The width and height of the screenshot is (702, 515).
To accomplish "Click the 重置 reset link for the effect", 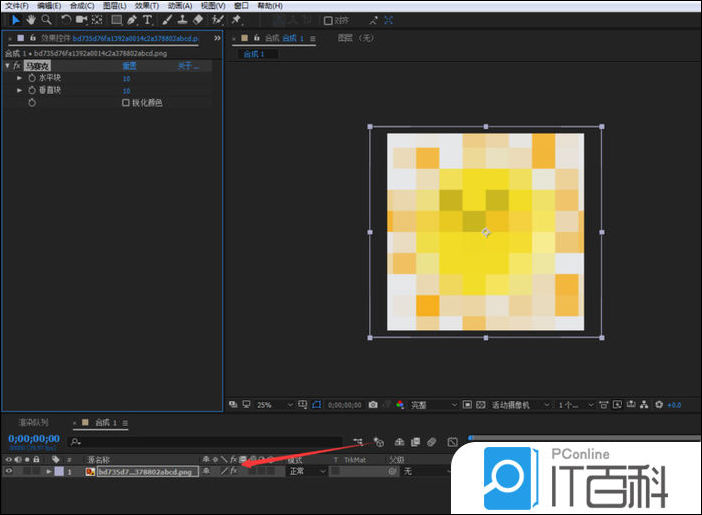I will pyautogui.click(x=129, y=66).
